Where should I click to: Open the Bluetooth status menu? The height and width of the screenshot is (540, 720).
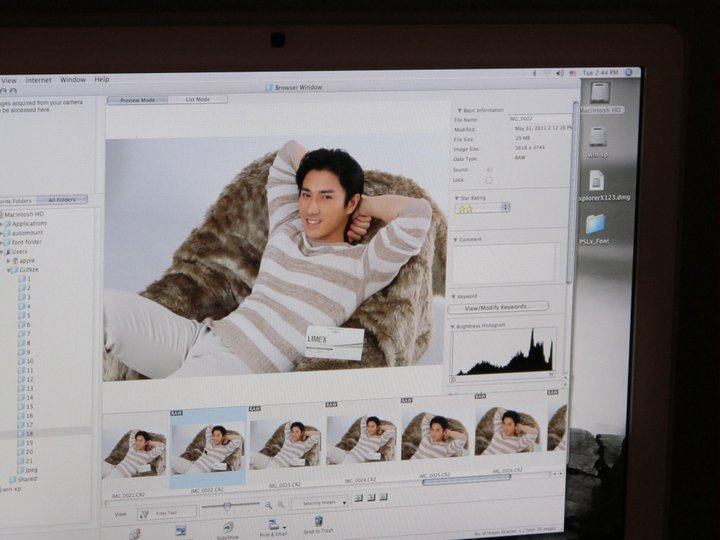534,73
